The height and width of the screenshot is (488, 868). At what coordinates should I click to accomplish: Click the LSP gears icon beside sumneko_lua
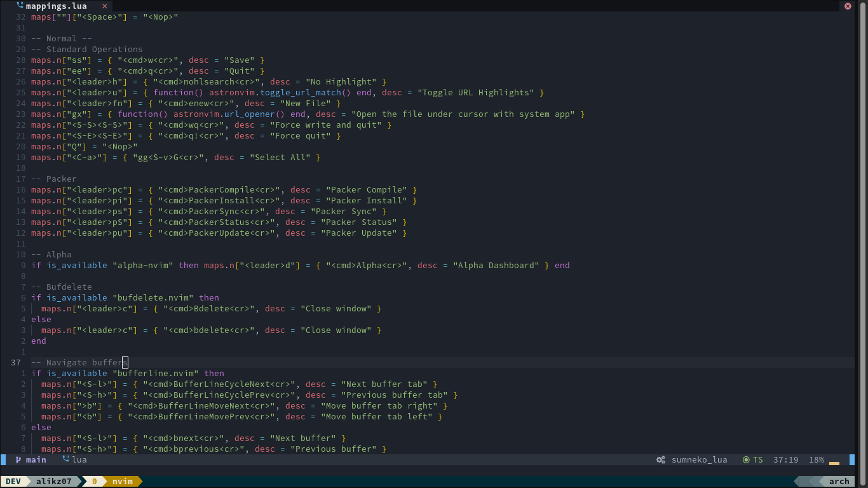[x=661, y=459]
